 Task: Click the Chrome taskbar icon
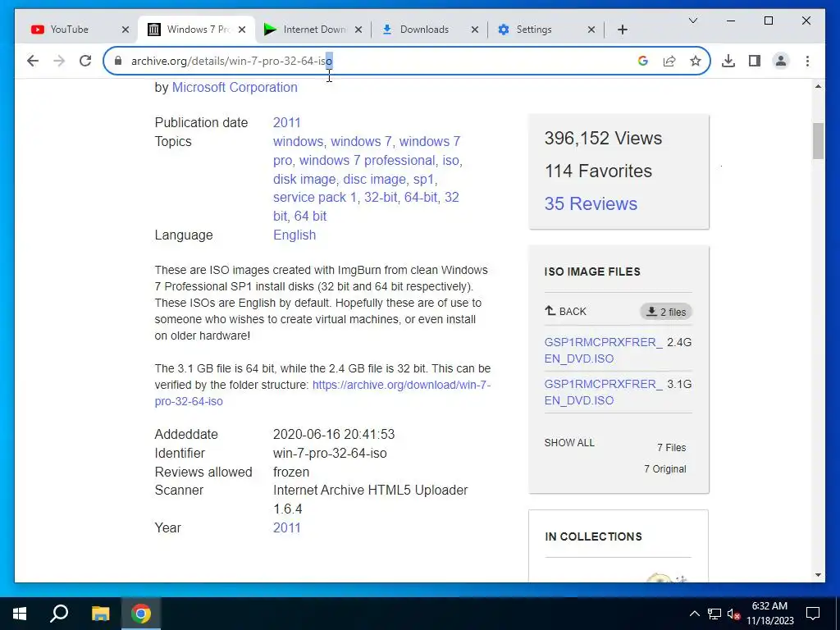point(141,614)
